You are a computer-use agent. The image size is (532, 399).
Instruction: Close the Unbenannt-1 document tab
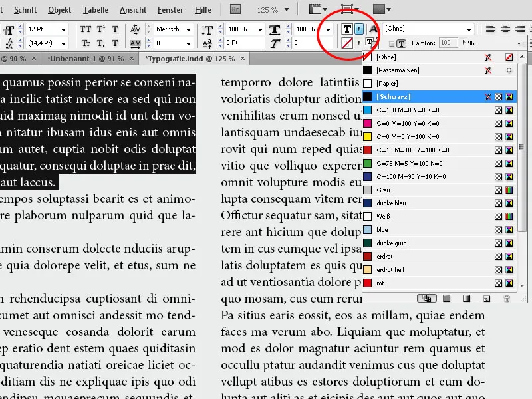pos(132,59)
